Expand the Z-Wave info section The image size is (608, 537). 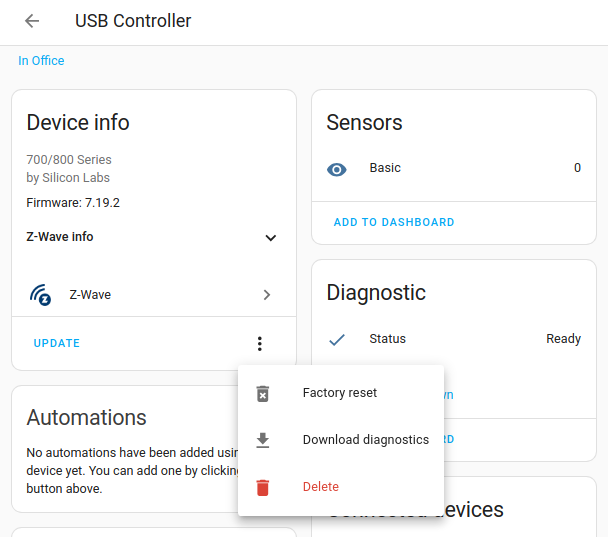[x=270, y=238]
